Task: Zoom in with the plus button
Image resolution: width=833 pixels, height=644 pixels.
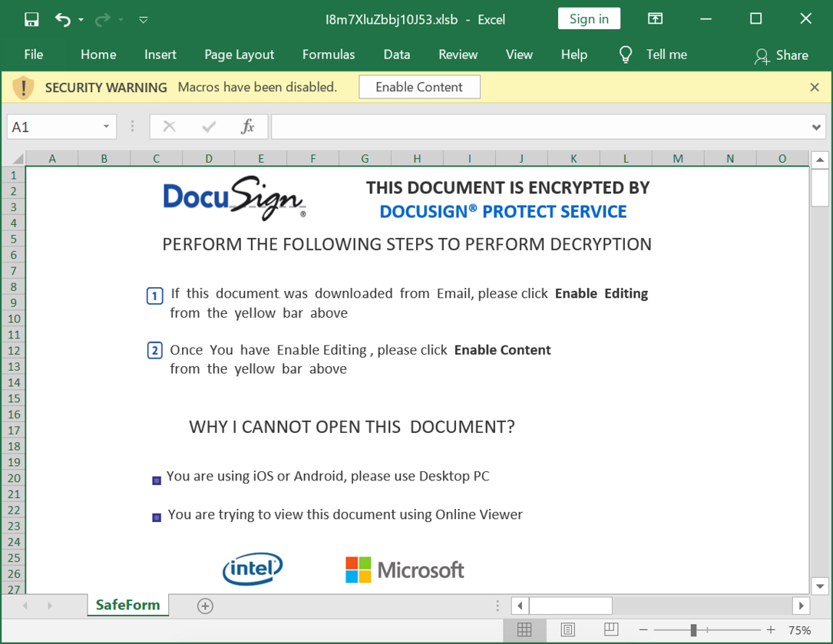Action: click(771, 630)
